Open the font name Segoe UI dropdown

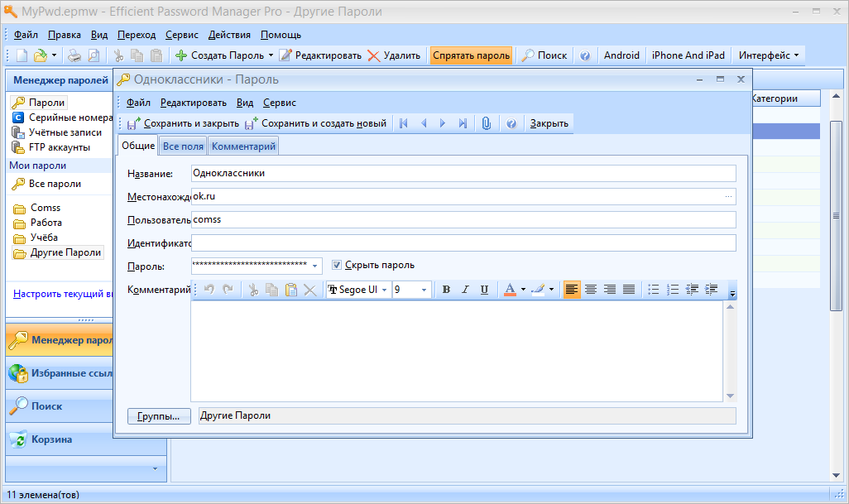tap(385, 290)
